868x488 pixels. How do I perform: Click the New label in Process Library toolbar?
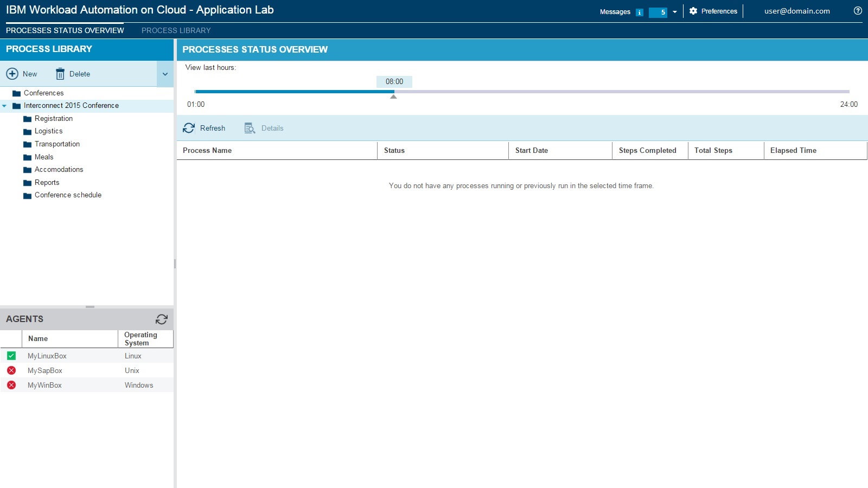pyautogui.click(x=30, y=74)
